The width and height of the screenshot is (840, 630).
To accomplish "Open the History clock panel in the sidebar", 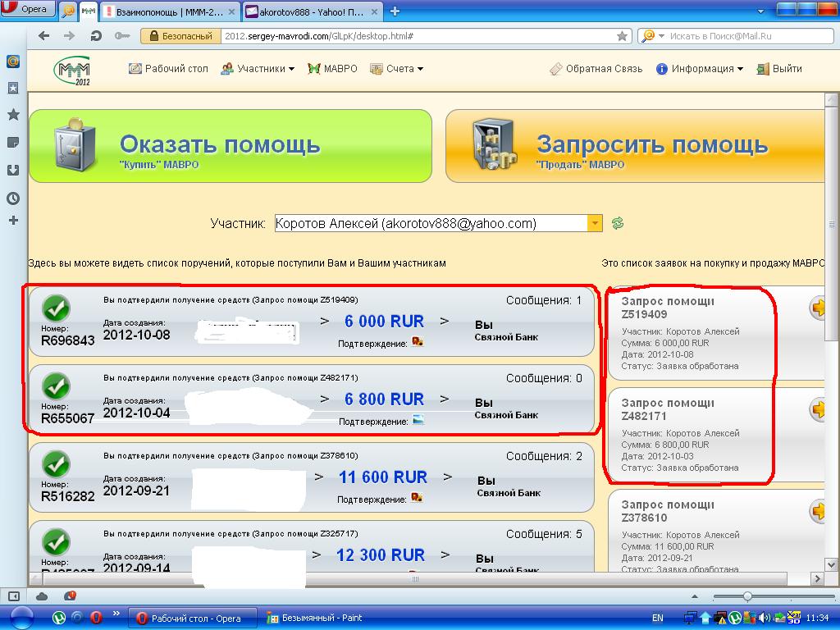I will (13, 199).
